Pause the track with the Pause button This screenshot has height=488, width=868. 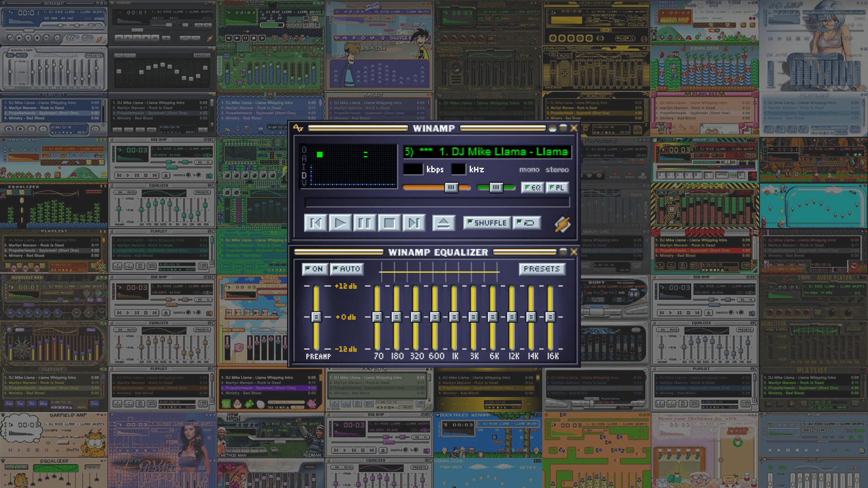364,223
